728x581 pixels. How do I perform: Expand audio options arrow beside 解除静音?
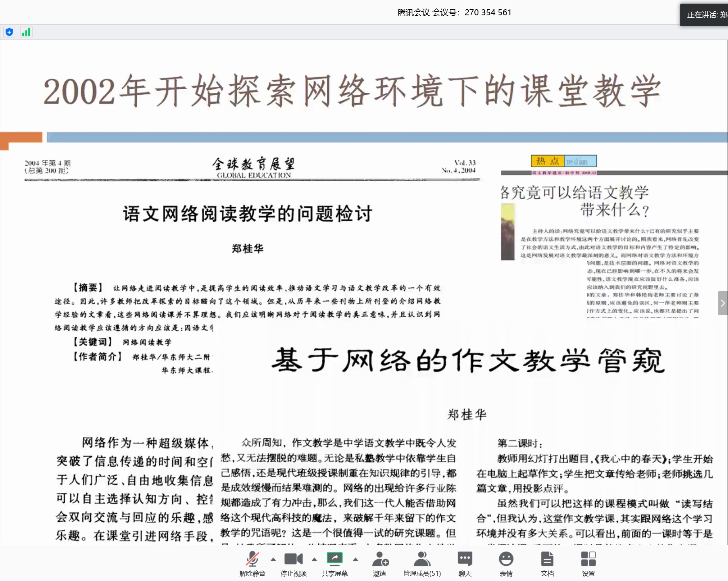tap(273, 559)
